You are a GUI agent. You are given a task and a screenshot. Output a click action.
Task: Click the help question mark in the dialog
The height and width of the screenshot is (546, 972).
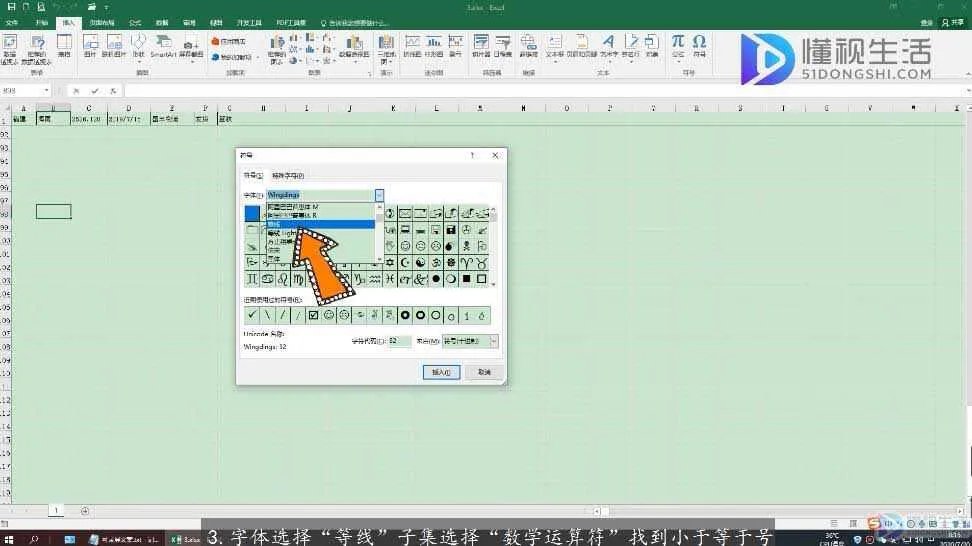pos(472,156)
